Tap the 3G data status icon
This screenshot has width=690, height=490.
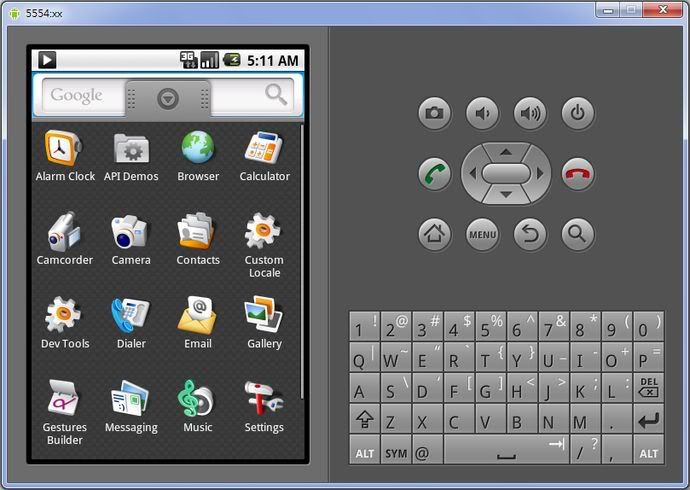[x=189, y=60]
